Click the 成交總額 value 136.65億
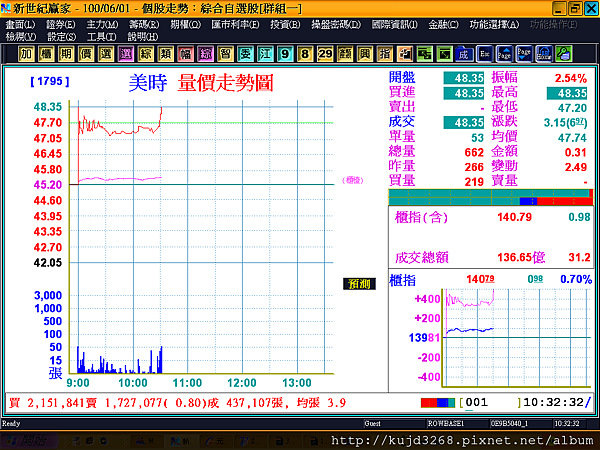The image size is (600, 450). coord(521,257)
